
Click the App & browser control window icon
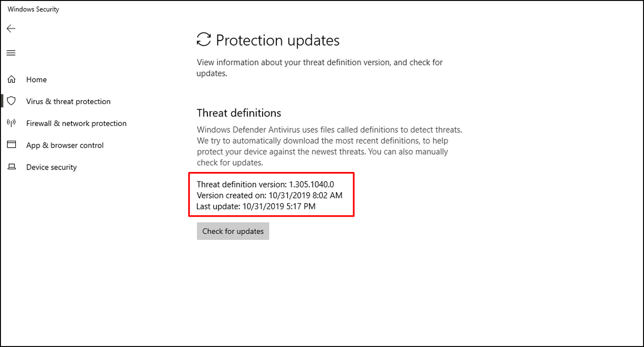point(11,145)
